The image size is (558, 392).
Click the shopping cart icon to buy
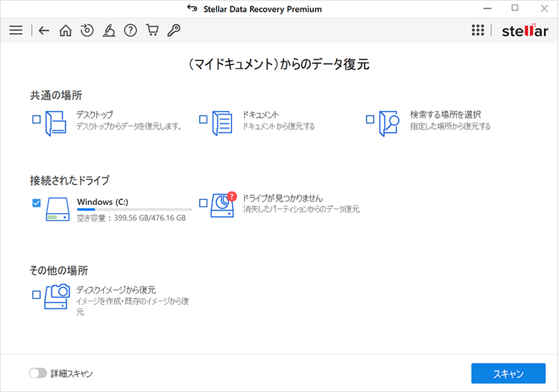click(152, 30)
